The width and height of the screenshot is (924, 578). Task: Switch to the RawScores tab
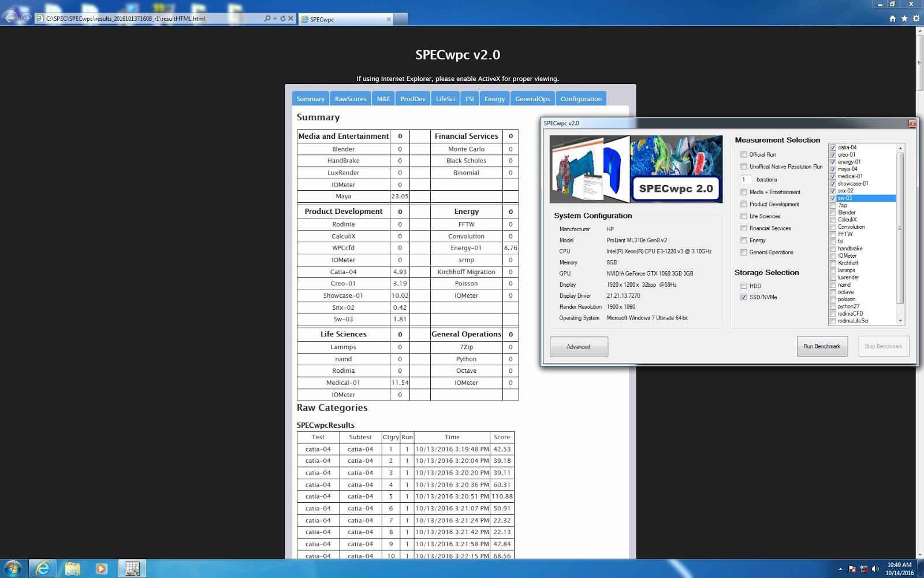point(351,99)
